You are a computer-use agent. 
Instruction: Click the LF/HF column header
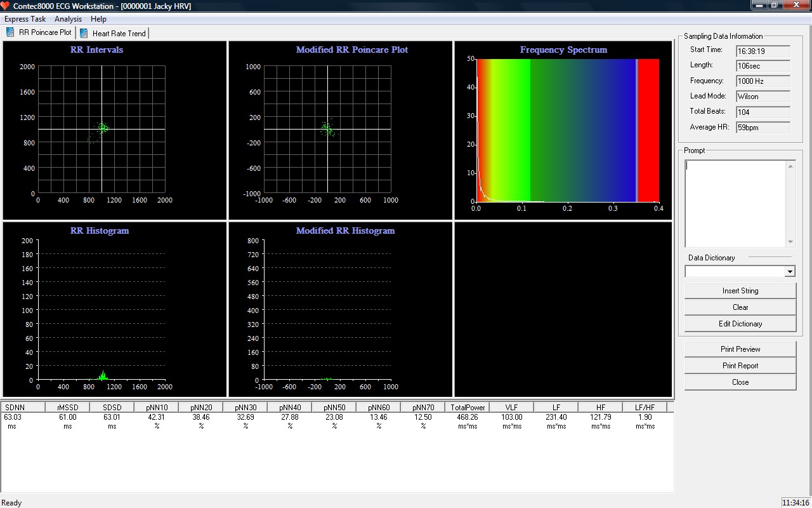click(x=645, y=407)
